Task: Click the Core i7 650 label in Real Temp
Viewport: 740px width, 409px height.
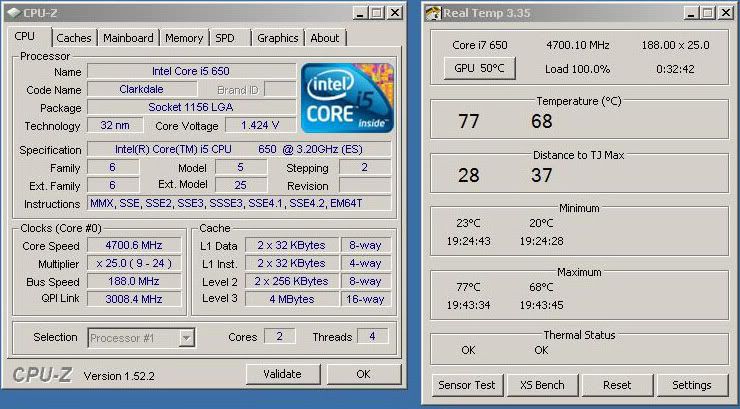Action: tap(479, 45)
